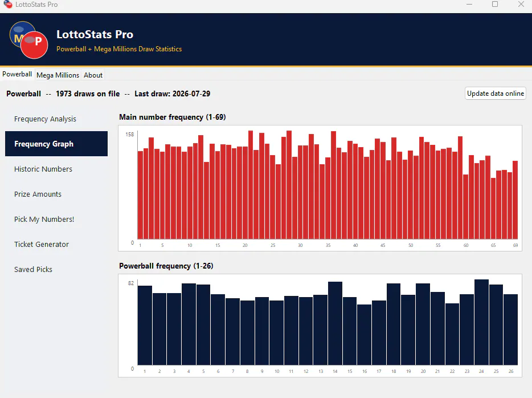Click the navy bar for Powerball number 4
The image size is (532, 398).
[189, 324]
